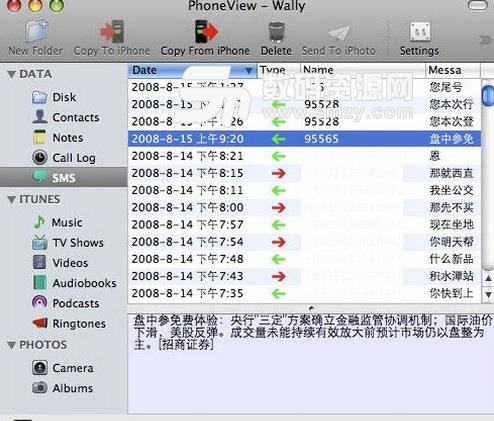
Task: Select the 2008-8-14 下午8:15 message row
Action: [304, 173]
